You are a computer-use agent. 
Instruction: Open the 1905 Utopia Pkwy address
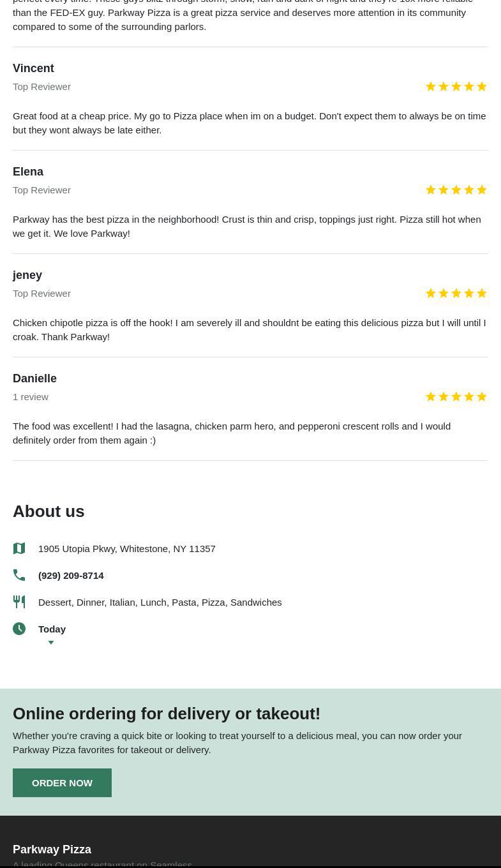(126, 548)
